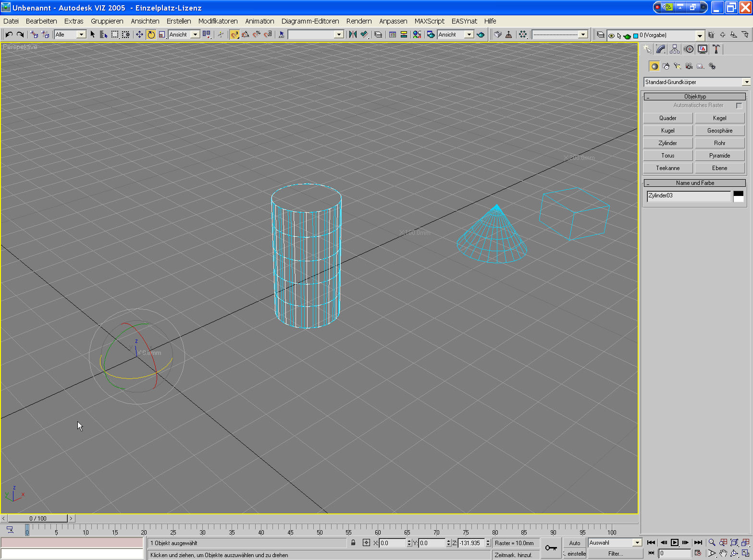Click the Teekanne button
Image resolution: width=753 pixels, height=560 pixels.
668,168
